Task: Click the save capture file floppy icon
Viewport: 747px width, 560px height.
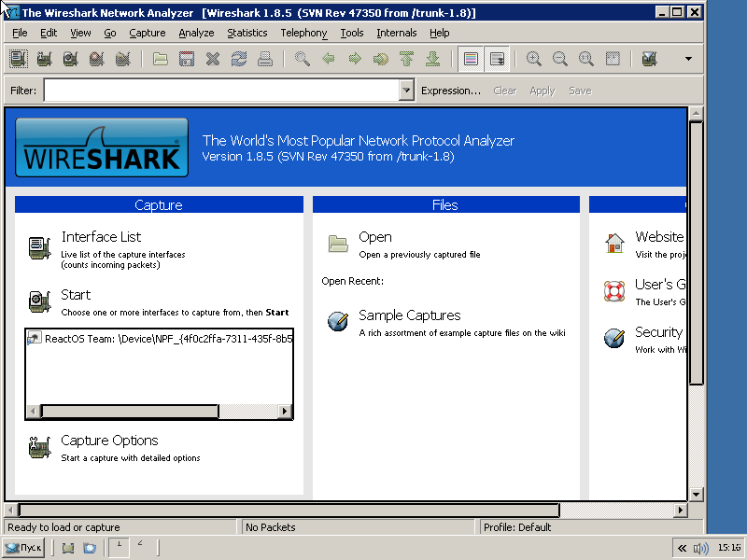Action: pyautogui.click(x=186, y=59)
